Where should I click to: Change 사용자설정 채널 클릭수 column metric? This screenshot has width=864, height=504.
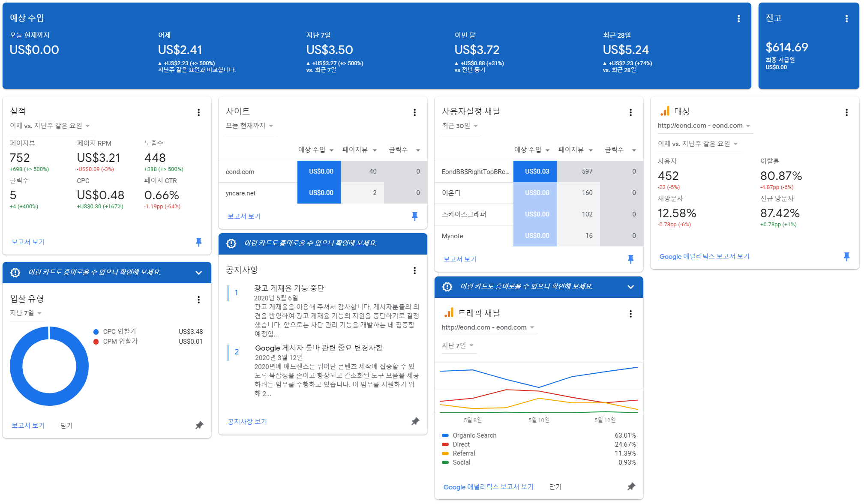(x=620, y=150)
